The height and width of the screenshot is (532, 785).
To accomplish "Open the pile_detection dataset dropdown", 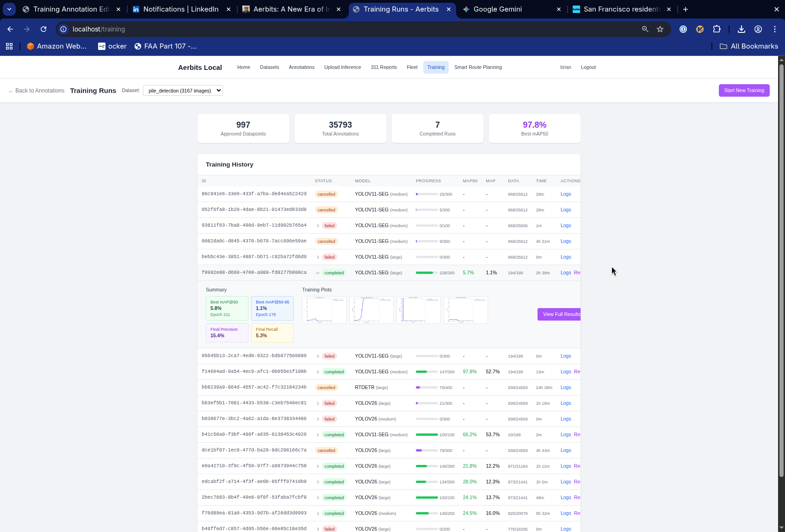I will (183, 91).
